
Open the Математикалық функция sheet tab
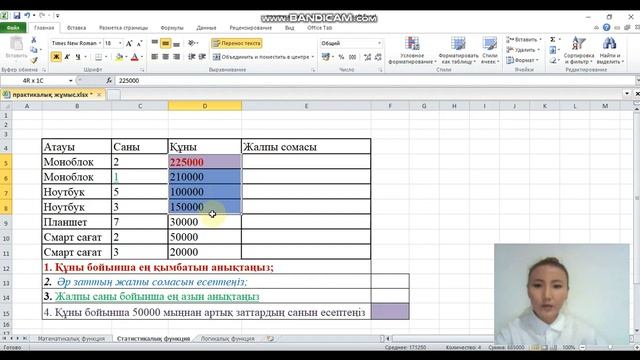(x=71, y=339)
